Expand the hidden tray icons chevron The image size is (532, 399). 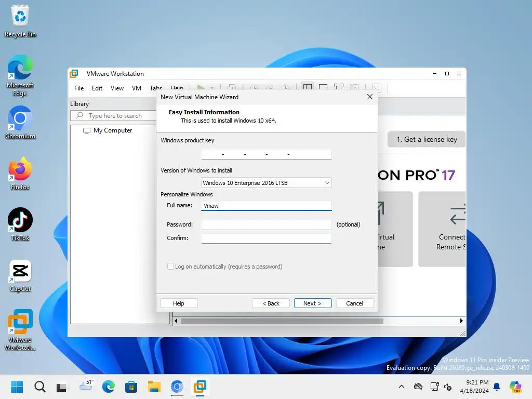(402, 387)
